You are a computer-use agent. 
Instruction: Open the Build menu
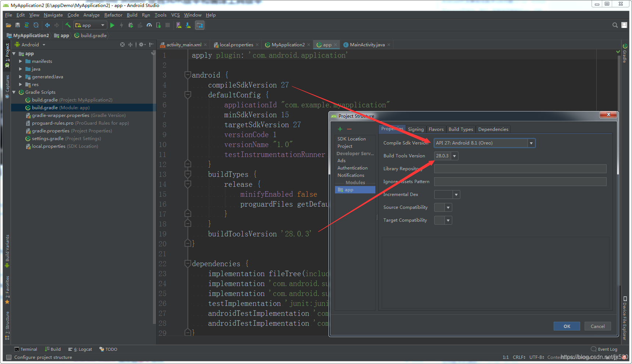[132, 15]
